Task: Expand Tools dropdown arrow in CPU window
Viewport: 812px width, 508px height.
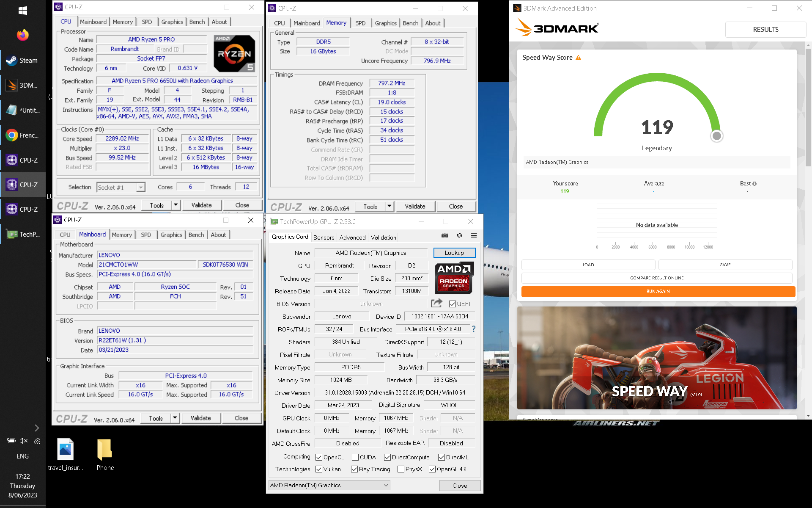Action: (176, 205)
